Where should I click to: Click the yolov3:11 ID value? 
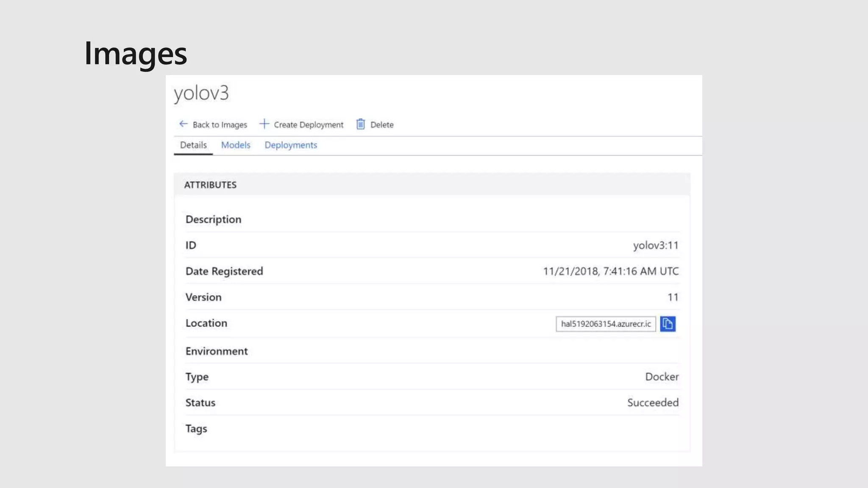pyautogui.click(x=655, y=246)
